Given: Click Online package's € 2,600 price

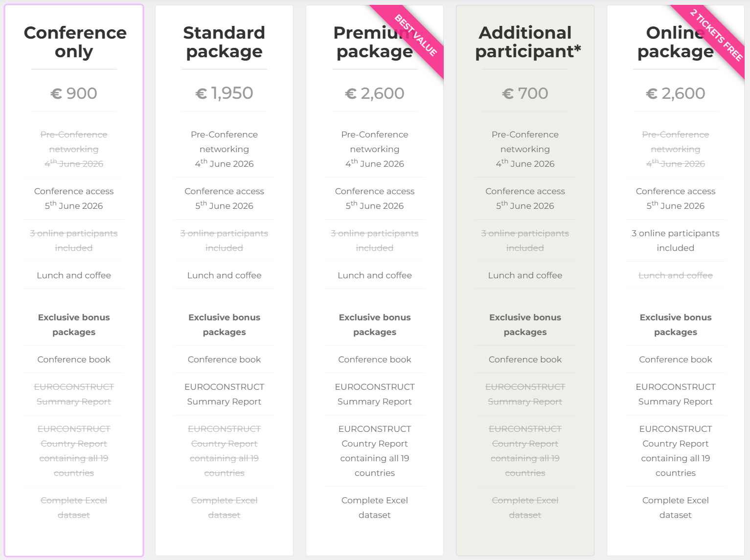Looking at the screenshot, I should [x=675, y=93].
